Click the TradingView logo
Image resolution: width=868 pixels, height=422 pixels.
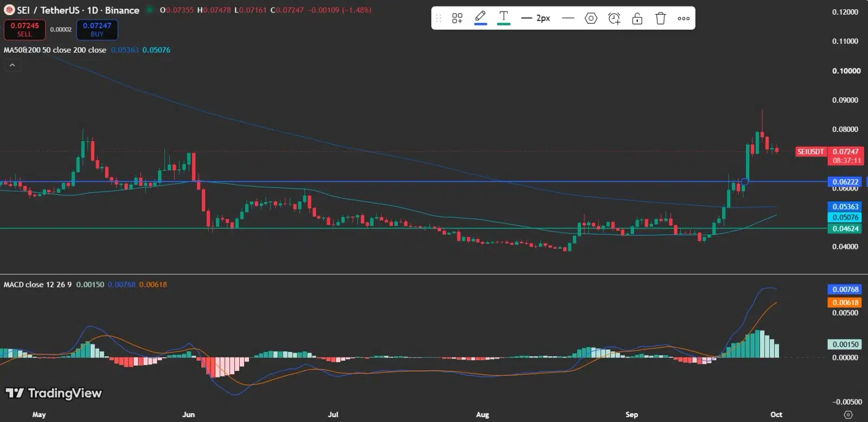point(54,393)
